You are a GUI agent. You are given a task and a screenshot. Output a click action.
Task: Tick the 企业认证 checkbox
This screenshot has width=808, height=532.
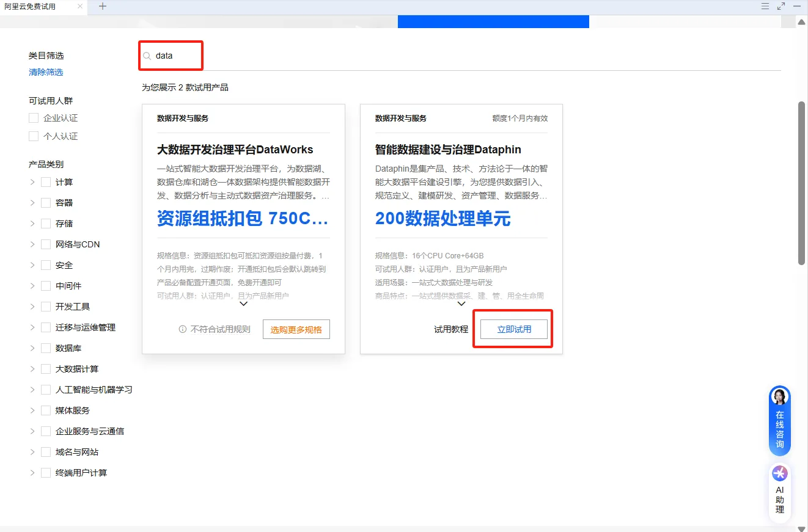tap(34, 118)
